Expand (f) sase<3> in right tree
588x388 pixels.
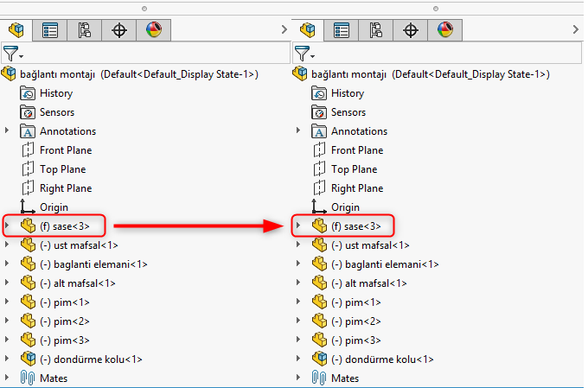click(298, 226)
